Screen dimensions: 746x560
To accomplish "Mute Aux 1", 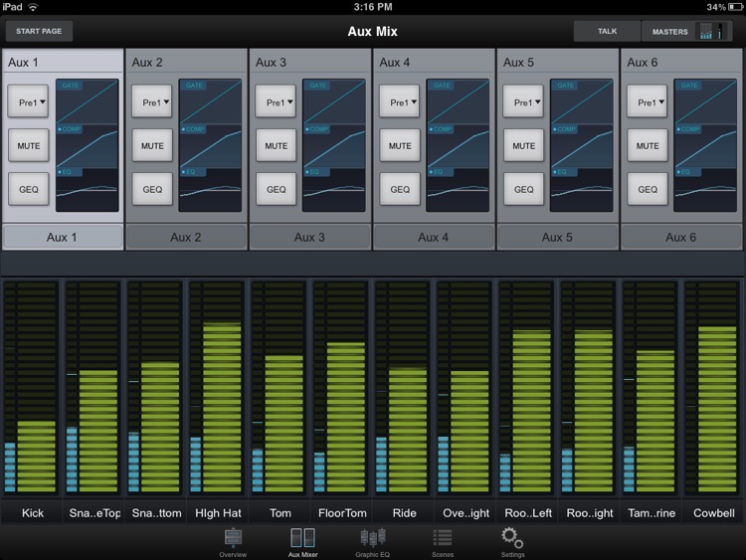I will click(29, 145).
